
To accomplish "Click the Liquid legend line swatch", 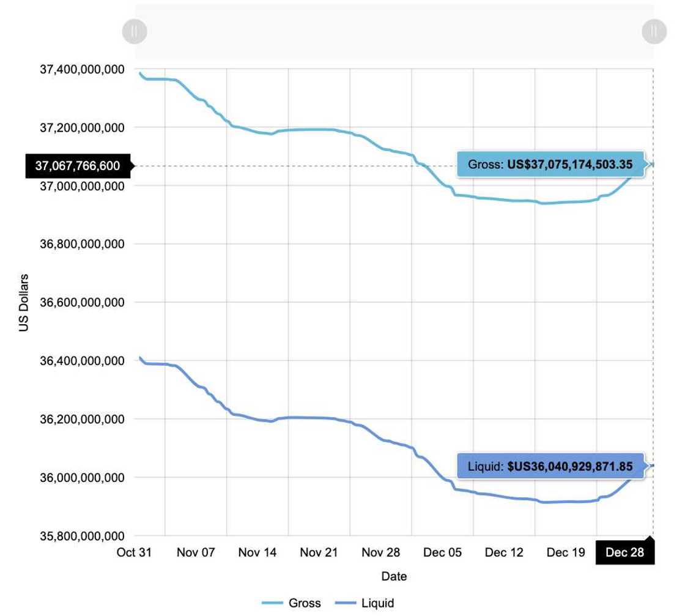I will 345,603.
